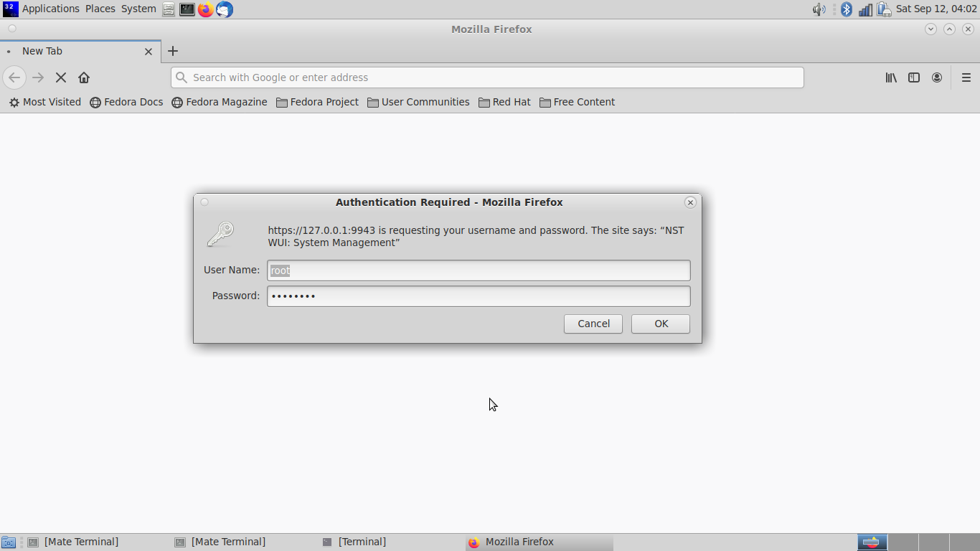Image resolution: width=980 pixels, height=551 pixels.
Task: Stop loading the page
Action: point(61,77)
